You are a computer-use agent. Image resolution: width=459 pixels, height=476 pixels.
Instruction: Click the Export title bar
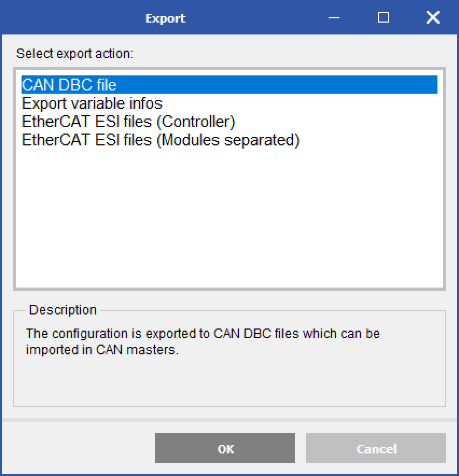point(165,17)
